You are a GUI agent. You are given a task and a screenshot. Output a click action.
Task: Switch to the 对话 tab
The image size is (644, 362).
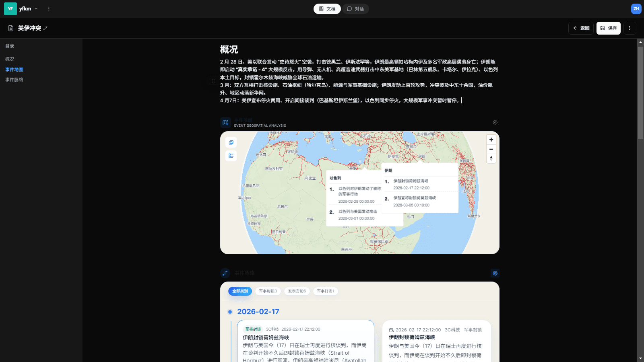[x=355, y=9]
